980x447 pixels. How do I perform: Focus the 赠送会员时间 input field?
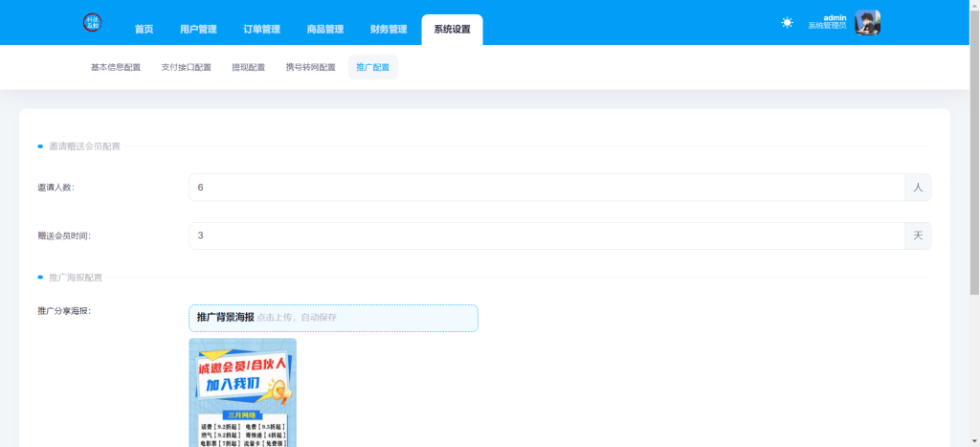point(546,236)
